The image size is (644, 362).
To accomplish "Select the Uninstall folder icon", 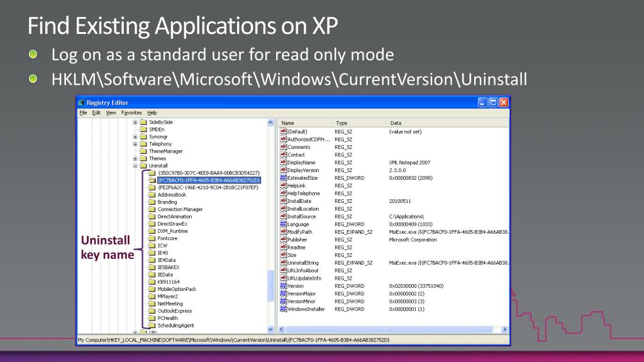I will (x=143, y=166).
